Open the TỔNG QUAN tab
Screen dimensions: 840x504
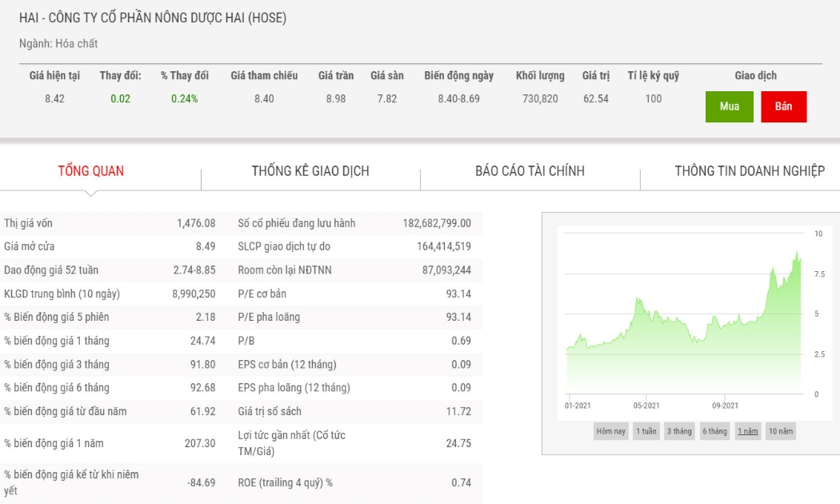(91, 171)
